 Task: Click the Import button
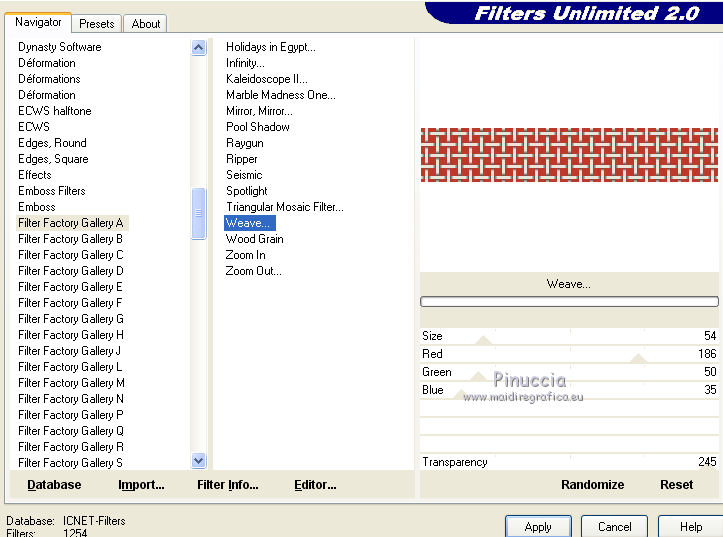click(141, 485)
